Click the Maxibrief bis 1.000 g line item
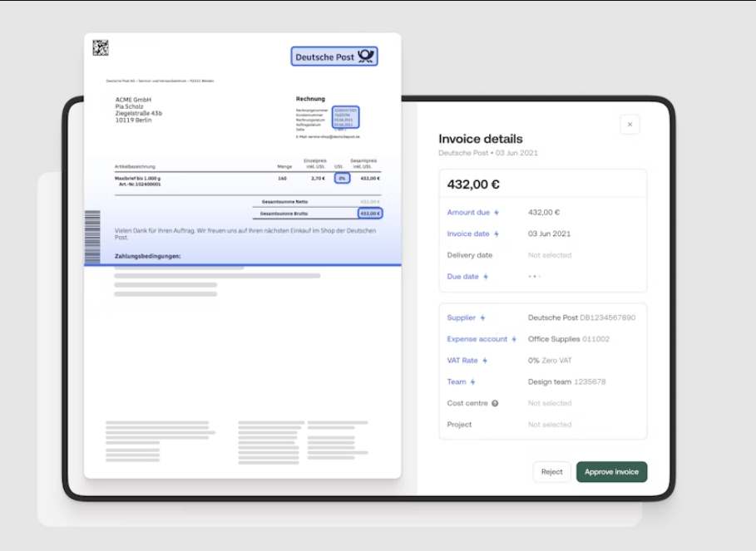 point(137,178)
